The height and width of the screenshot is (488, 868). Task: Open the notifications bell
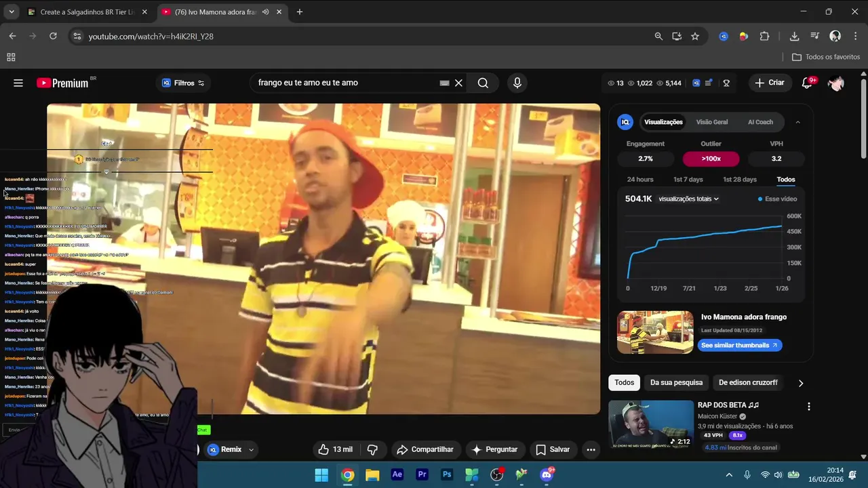(x=807, y=83)
